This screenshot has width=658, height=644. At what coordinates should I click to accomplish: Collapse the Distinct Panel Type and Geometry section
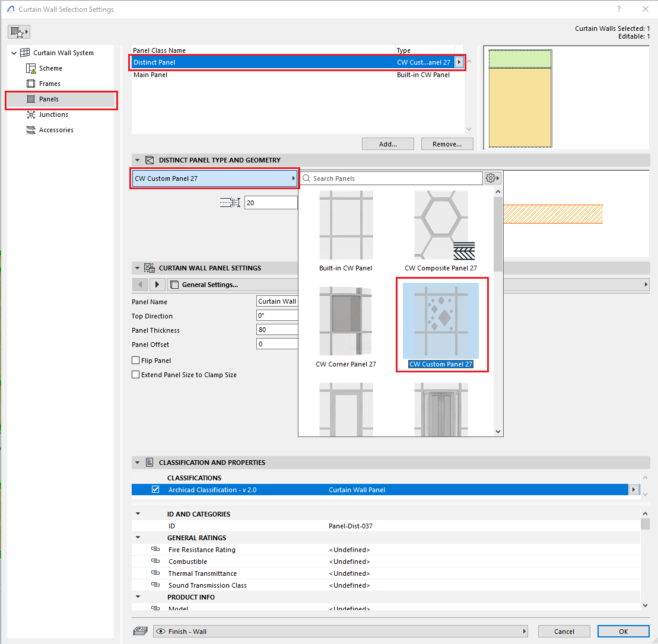click(x=137, y=160)
